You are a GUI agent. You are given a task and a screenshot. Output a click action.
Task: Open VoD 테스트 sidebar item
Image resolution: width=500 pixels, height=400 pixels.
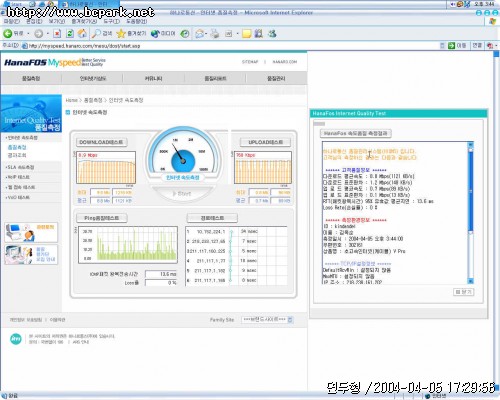(x=18, y=197)
